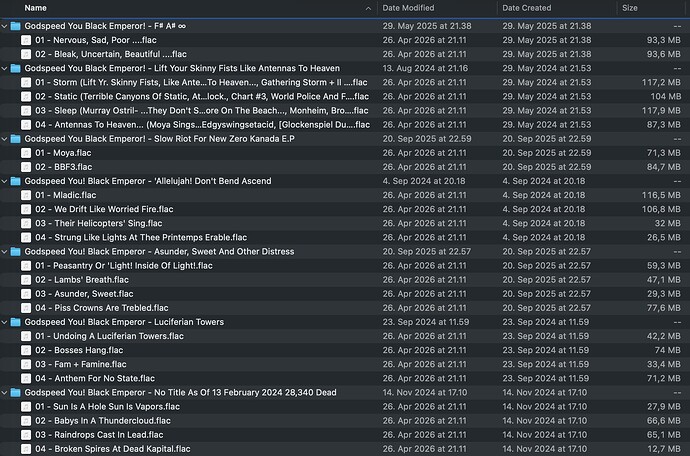Sort by the Date Created column header
The image size is (690, 456).
527,8
